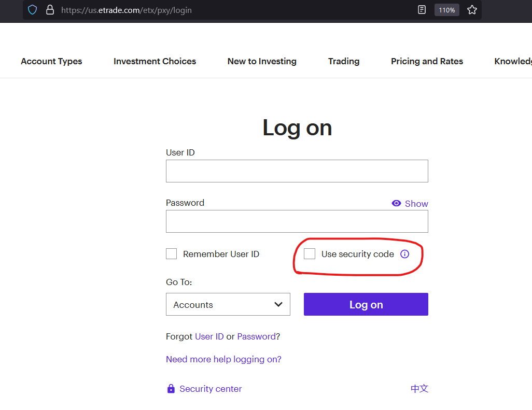Click the shield tracking protection icon
The image size is (532, 410).
(33, 10)
